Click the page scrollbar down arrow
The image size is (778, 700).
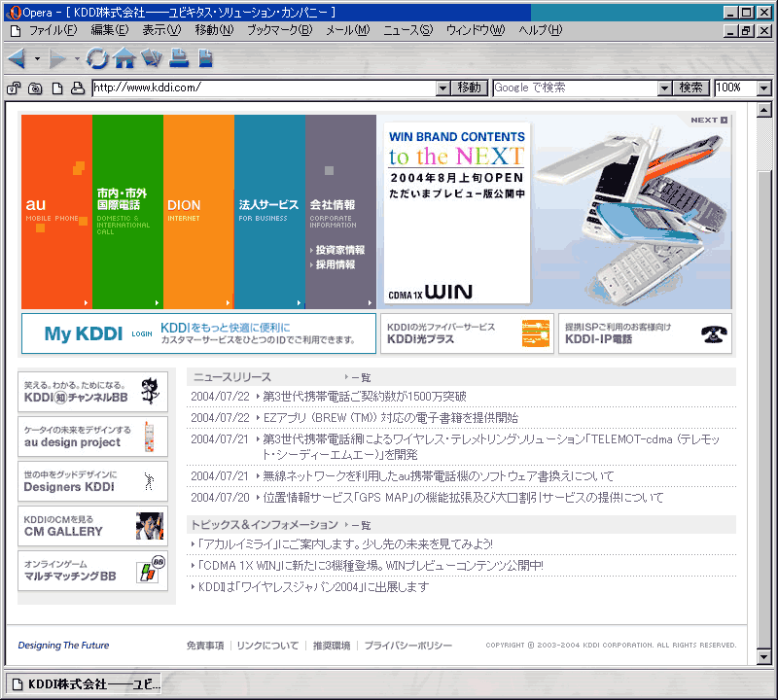763,657
